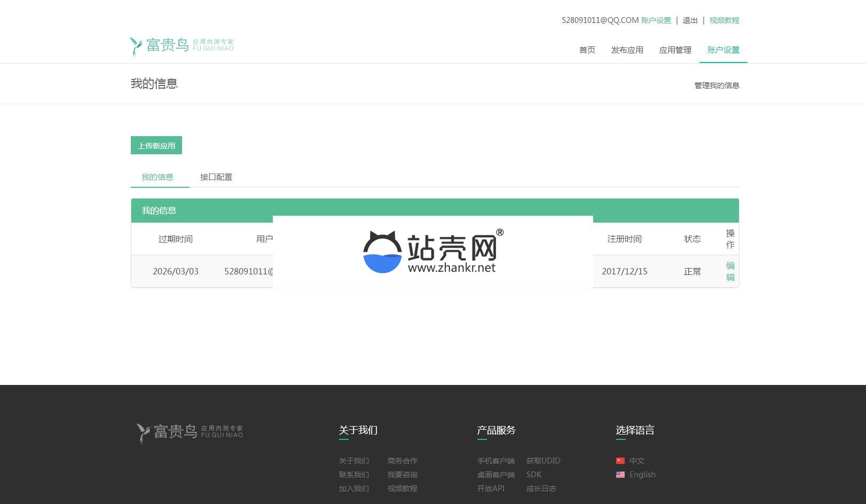866x504 pixels.
Task: Click the top 账户设置 link beside email
Action: tap(656, 20)
